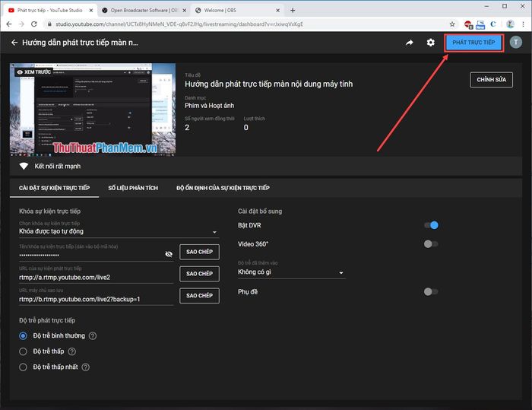
Task: Enable the Video 360° switch
Action: [431, 244]
